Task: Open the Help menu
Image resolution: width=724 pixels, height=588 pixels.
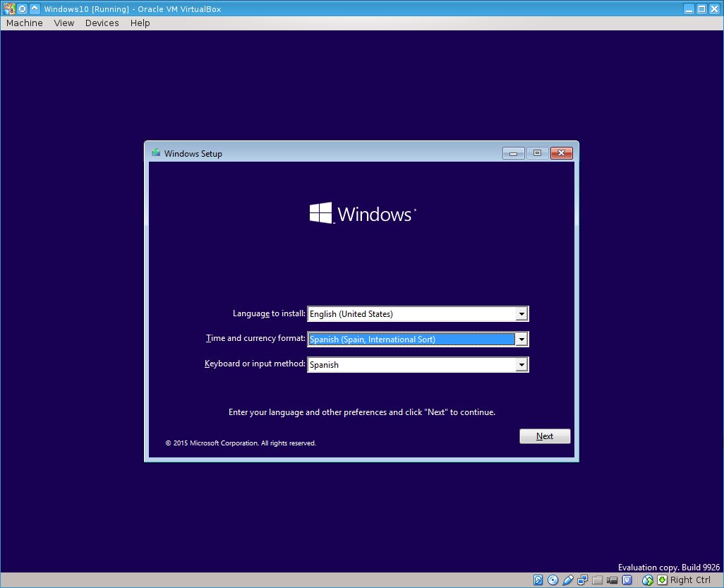Action: (x=140, y=23)
